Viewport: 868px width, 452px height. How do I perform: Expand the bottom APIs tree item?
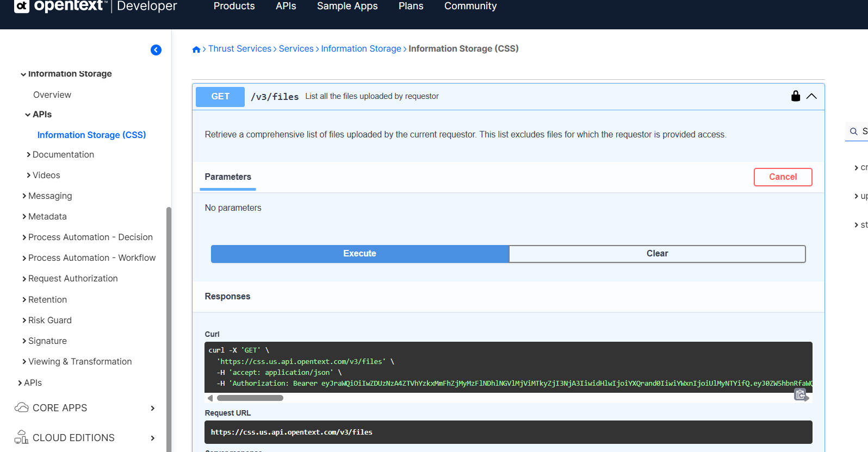click(20, 383)
